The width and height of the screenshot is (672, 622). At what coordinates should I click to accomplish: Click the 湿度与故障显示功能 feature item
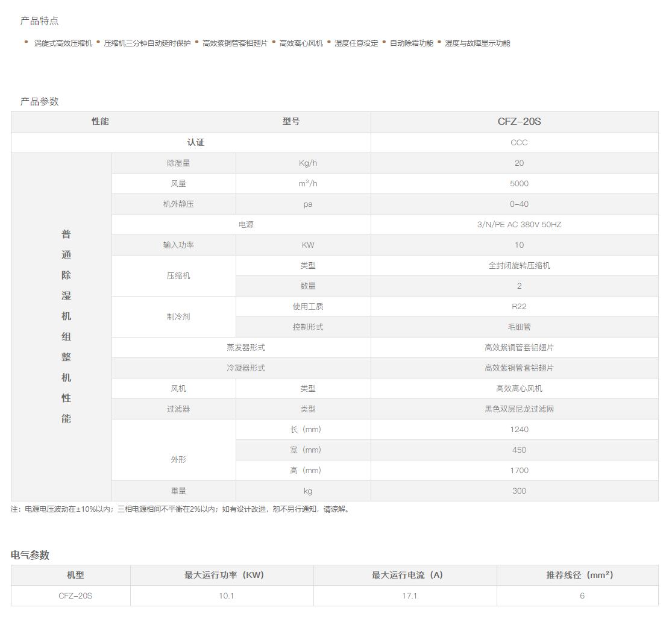(x=477, y=43)
